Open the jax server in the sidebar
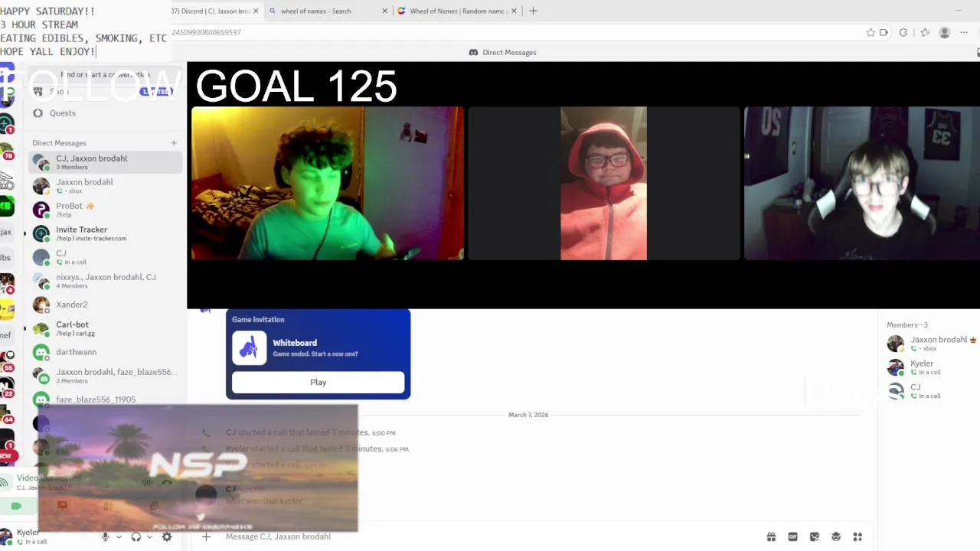 pos(6,232)
